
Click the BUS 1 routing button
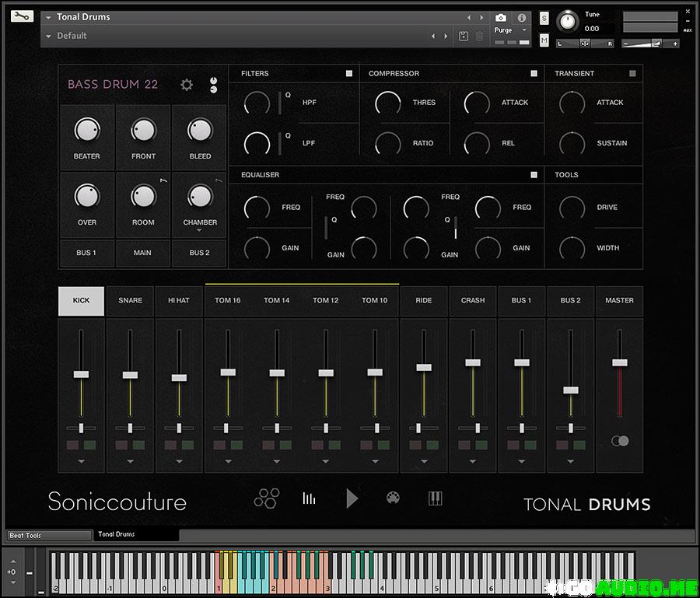tap(86, 253)
